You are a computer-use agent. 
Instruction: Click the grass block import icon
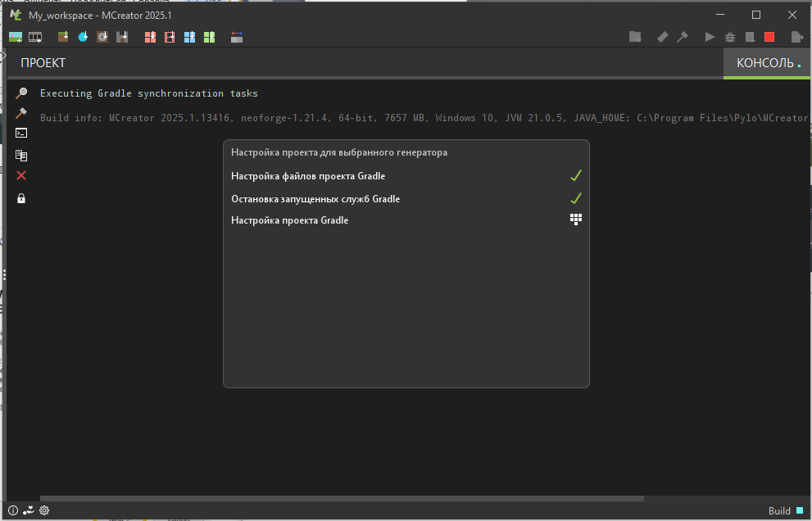(63, 37)
